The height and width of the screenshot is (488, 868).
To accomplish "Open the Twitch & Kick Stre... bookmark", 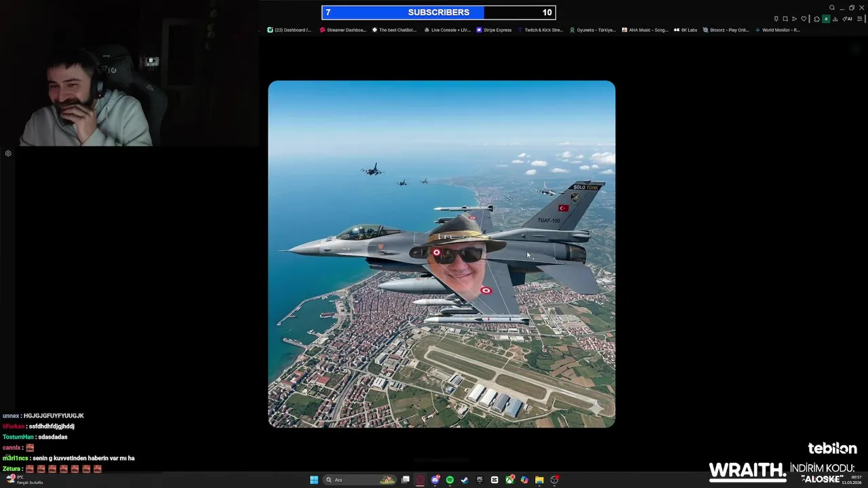I will 540,30.
